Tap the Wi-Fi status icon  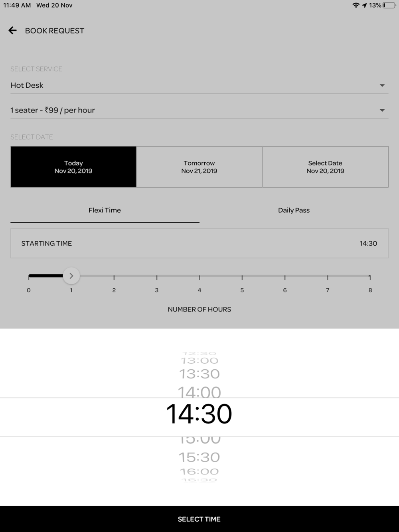pyautogui.click(x=356, y=5)
